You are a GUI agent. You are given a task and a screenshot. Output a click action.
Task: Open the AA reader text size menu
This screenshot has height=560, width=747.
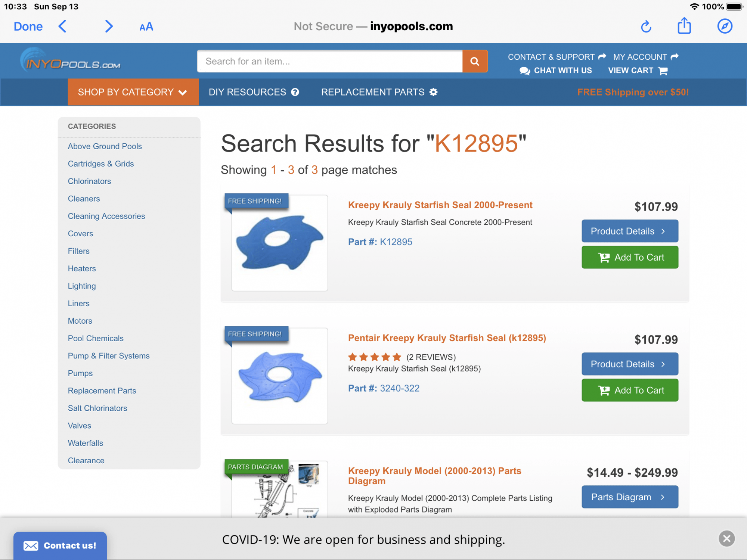coord(146,27)
